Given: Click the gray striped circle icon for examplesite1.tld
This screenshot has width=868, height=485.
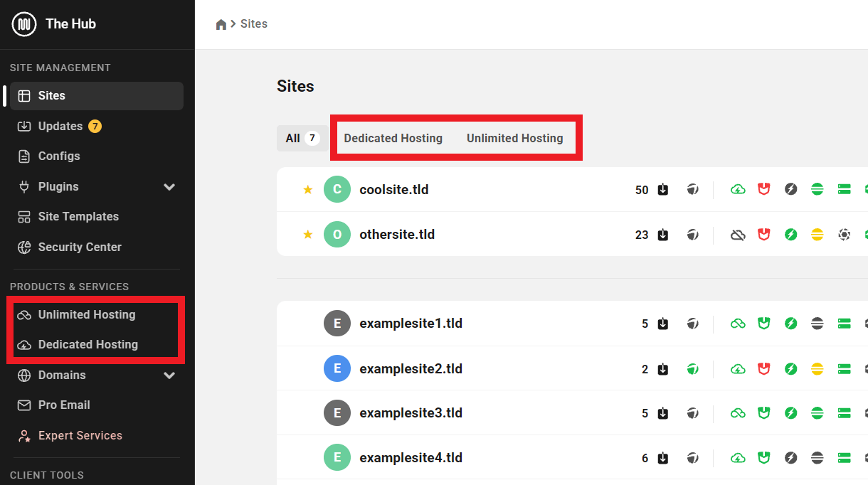Looking at the screenshot, I should pyautogui.click(x=817, y=324).
